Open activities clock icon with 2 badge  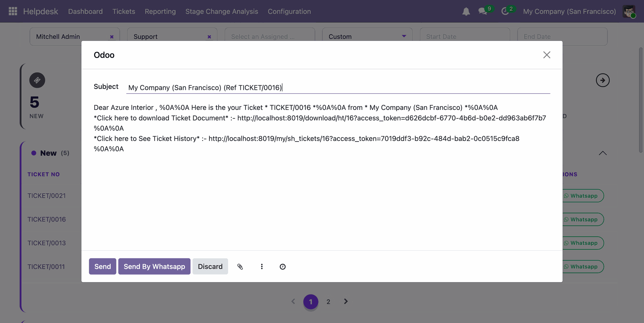click(505, 11)
